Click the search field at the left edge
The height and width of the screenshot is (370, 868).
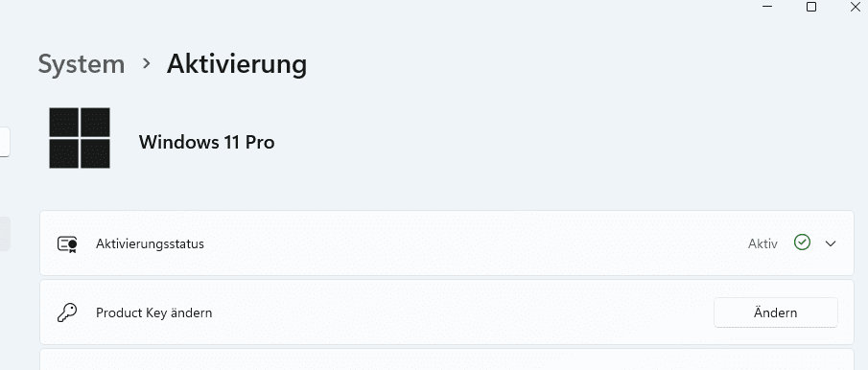[x=5, y=142]
